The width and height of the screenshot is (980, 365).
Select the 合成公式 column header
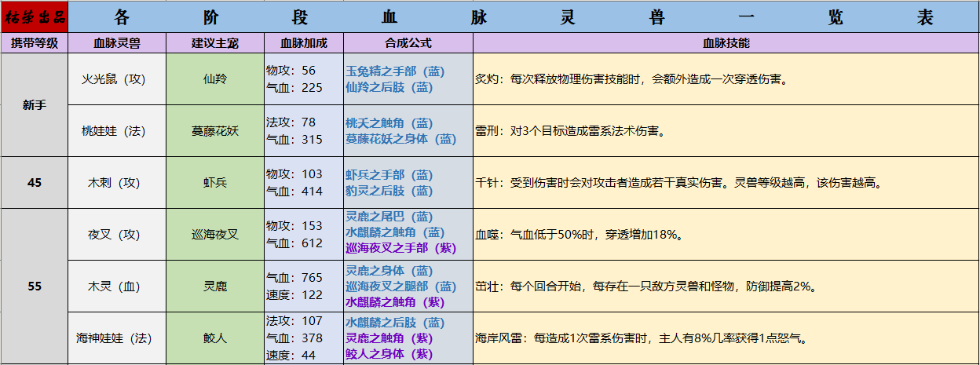tap(408, 43)
